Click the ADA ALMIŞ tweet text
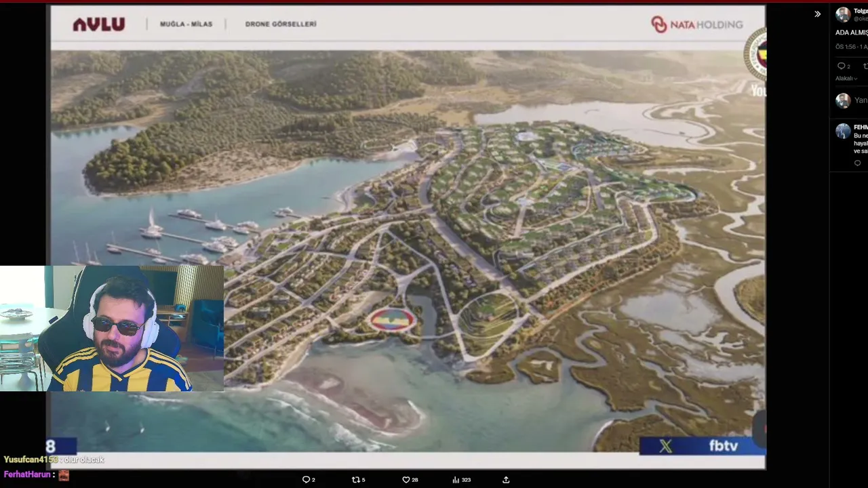 (852, 33)
